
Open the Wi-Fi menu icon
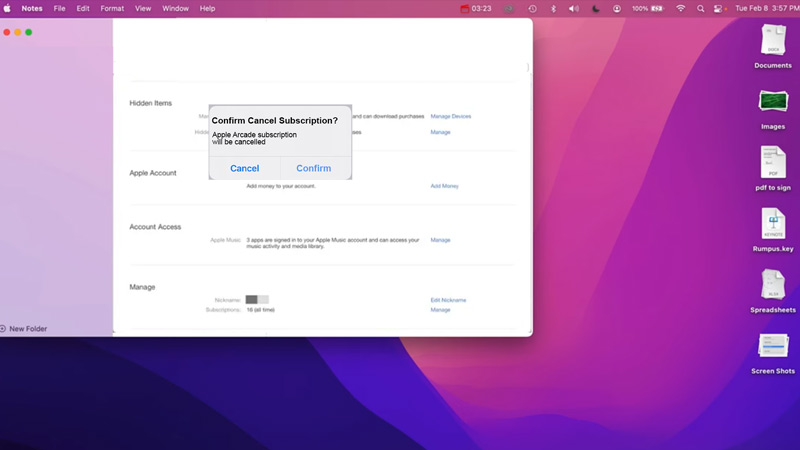click(x=680, y=9)
